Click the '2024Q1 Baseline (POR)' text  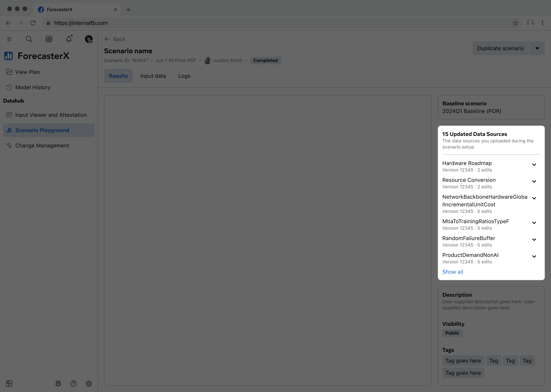click(472, 111)
